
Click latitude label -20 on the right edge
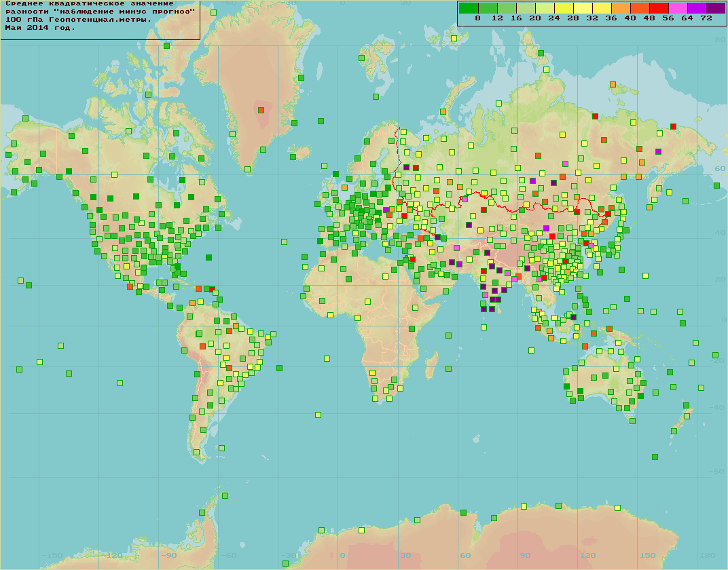717,361
